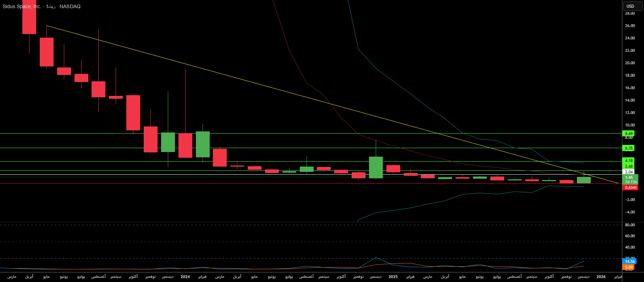
Task: Click the 80.00 level on indicator scale
Action: tap(630, 225)
